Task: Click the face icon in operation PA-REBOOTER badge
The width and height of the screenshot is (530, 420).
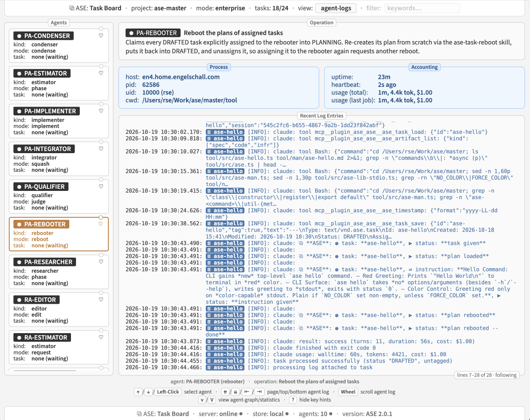Action: click(131, 33)
